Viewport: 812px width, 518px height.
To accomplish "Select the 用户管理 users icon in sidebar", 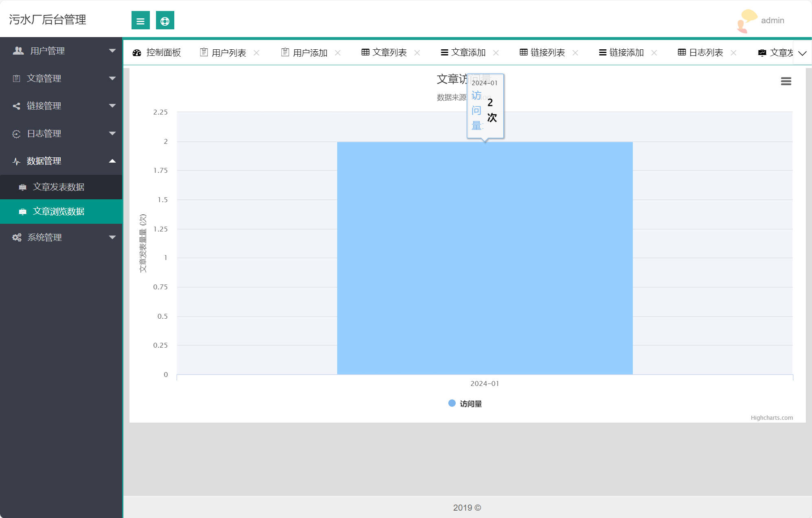I will (x=18, y=51).
